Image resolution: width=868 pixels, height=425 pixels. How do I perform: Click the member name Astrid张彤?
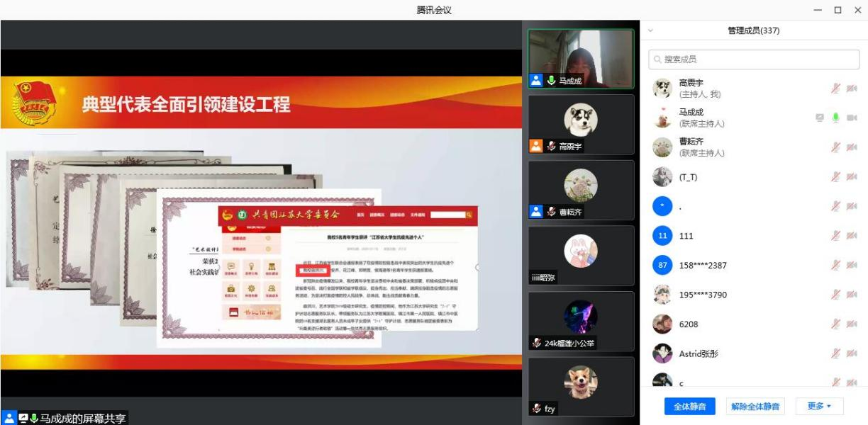click(x=699, y=354)
